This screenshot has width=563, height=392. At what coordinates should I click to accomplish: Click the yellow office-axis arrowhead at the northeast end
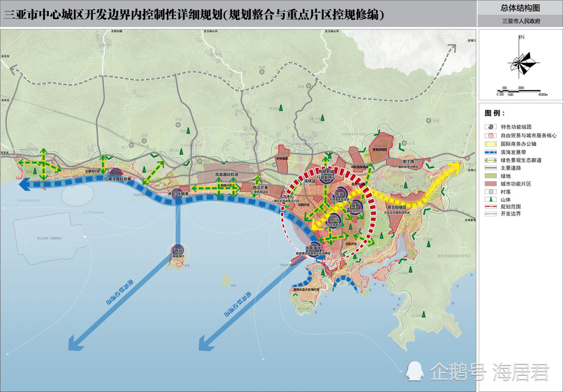pyautogui.click(x=455, y=167)
